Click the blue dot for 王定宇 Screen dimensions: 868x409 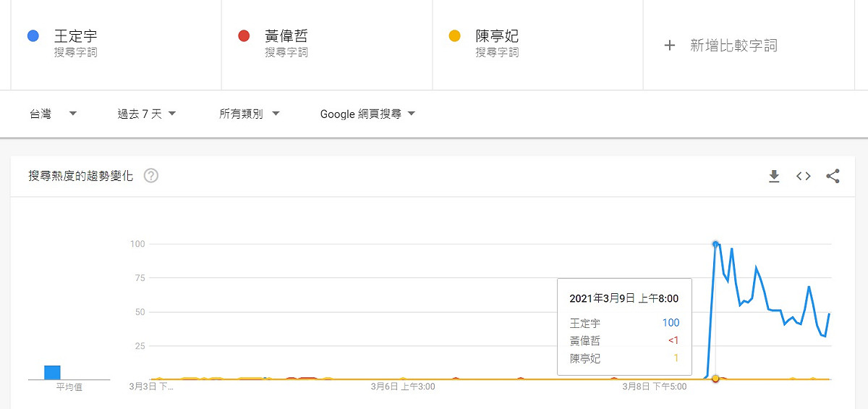coord(33,36)
